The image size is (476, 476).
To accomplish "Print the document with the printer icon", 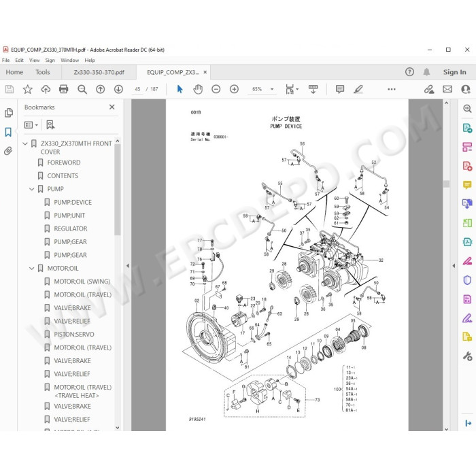I will pos(64,89).
